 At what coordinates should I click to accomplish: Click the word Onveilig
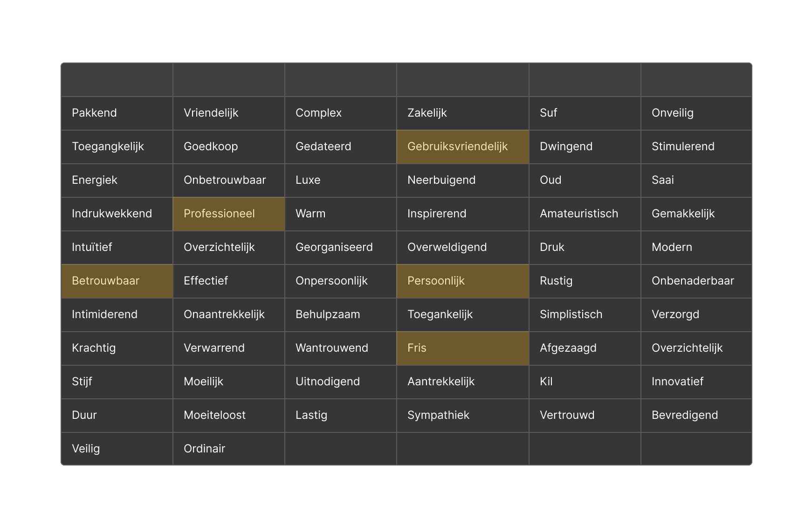696,113
